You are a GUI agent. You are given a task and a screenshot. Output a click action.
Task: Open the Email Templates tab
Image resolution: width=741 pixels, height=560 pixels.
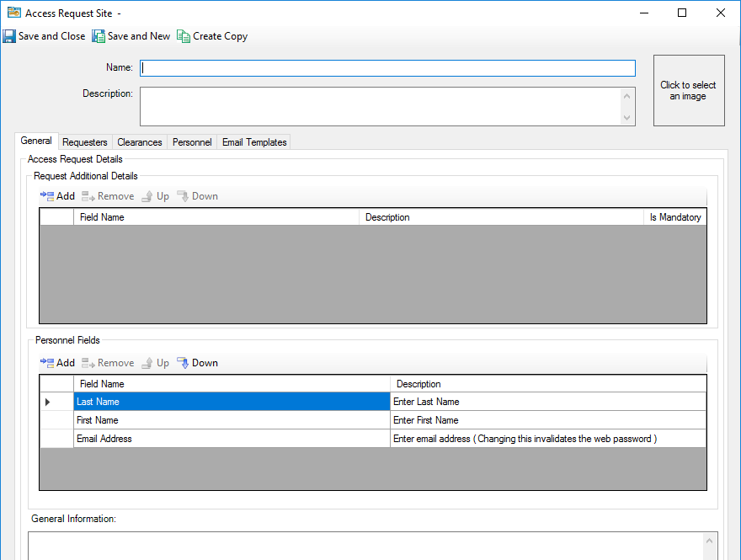pos(254,142)
